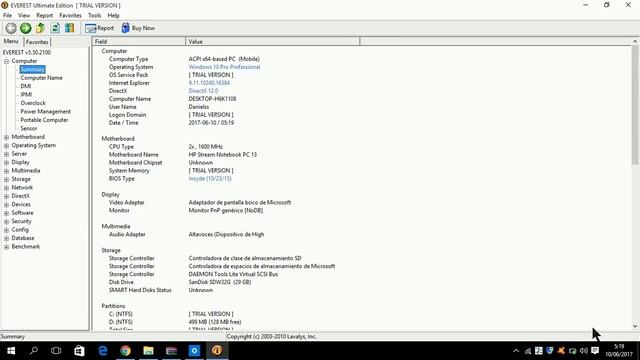Select the Summary tree item

pyautogui.click(x=32, y=69)
